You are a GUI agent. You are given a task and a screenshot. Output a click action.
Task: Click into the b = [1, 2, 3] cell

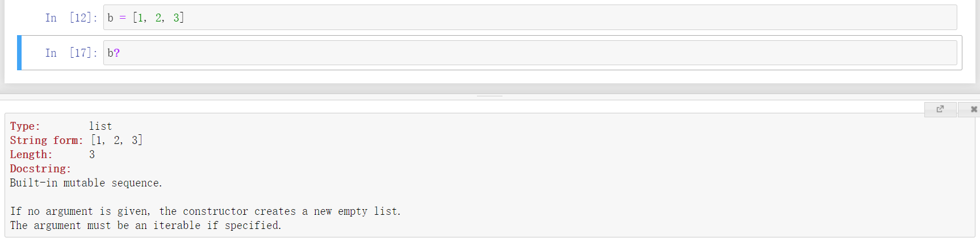click(530, 18)
